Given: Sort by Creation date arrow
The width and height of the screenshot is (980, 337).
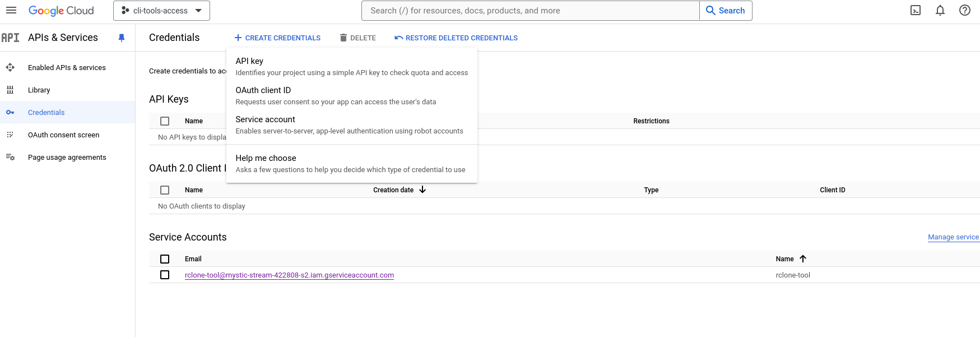Looking at the screenshot, I should (x=422, y=190).
